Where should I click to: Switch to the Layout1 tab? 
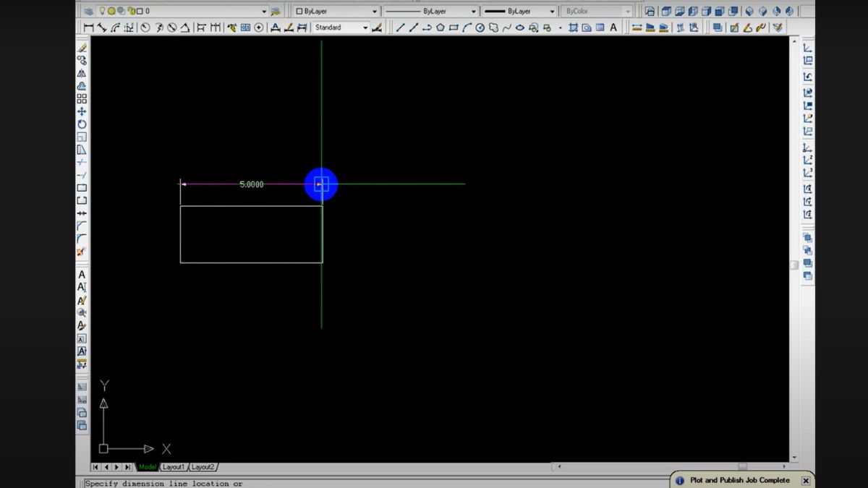[x=174, y=467]
